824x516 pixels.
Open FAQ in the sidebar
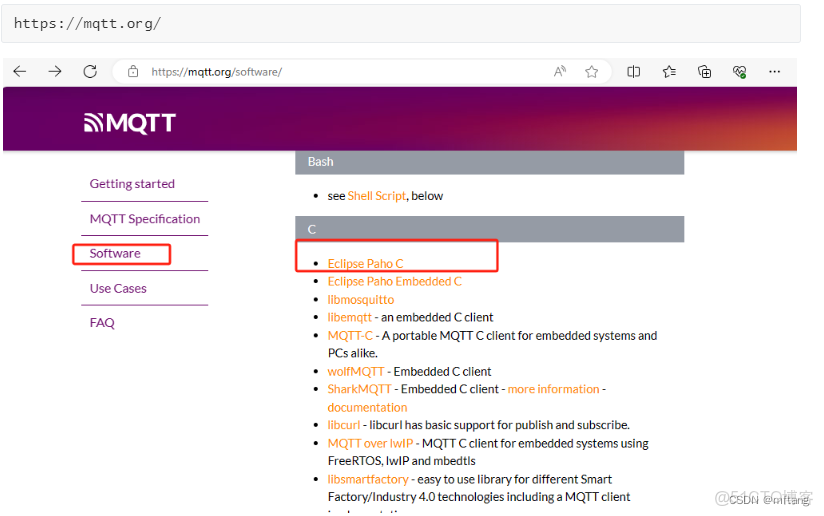tap(102, 323)
